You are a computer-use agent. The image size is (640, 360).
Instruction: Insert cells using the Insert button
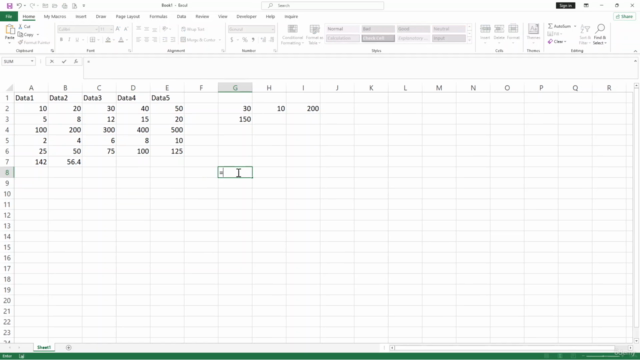point(485,33)
